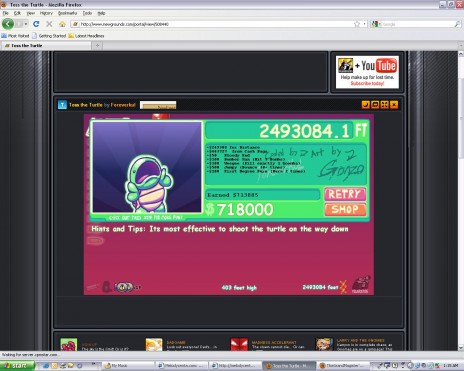Open the Madness Accelerant red face thumbnail
Screen dimensions: 464x371
click(239, 345)
